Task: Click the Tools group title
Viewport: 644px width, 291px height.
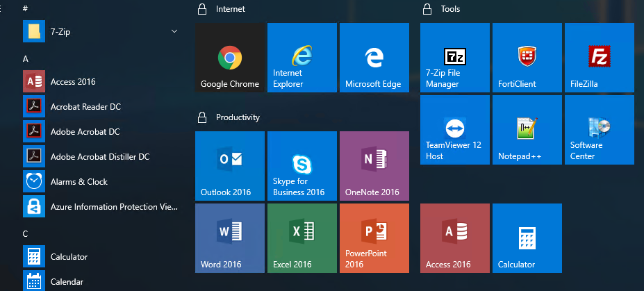Action: pos(450,9)
